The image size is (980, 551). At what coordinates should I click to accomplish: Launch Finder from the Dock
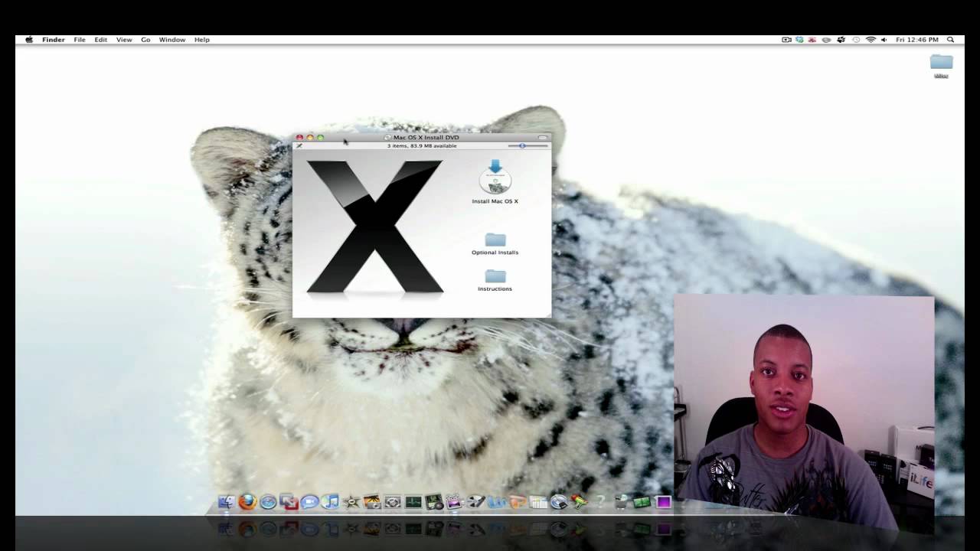pyautogui.click(x=227, y=502)
